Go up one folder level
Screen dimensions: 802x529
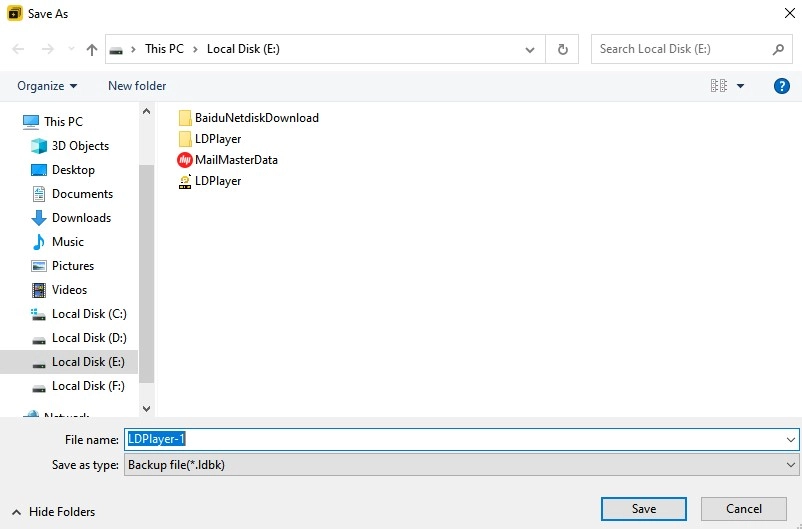point(92,49)
